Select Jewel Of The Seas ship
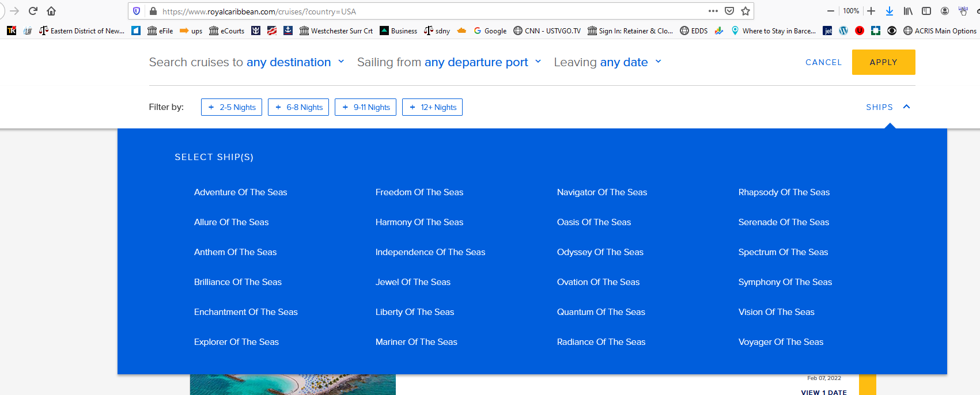980x395 pixels. pos(413,282)
